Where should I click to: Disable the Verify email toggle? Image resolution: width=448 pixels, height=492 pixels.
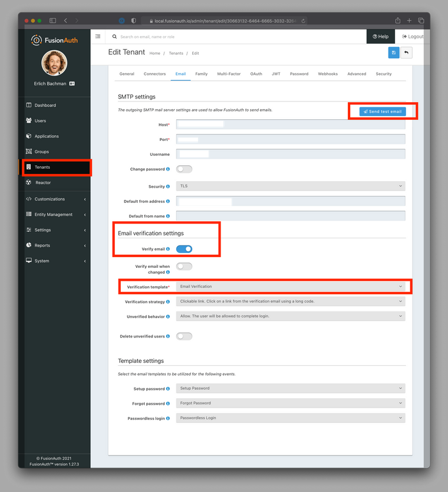pos(184,249)
